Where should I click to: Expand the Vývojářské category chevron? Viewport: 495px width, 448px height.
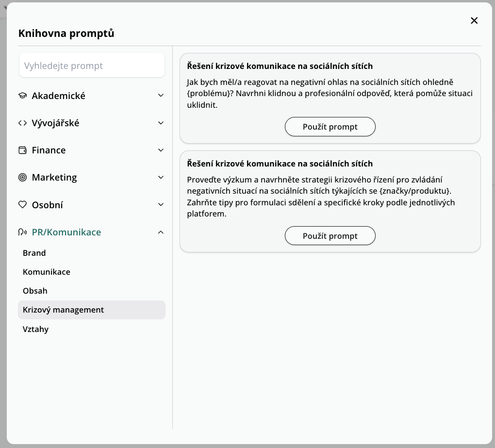coord(161,123)
